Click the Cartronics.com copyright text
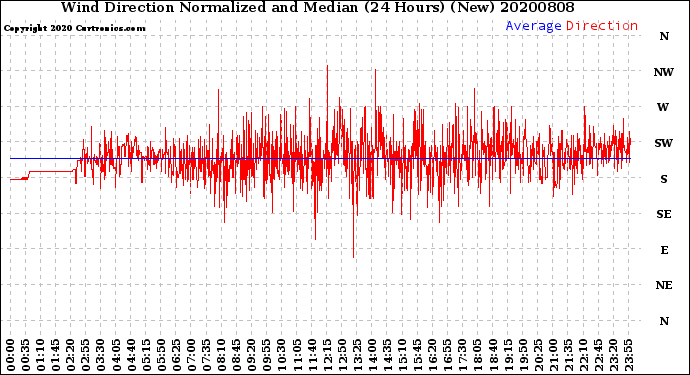This screenshot has height=375, width=690. click(x=74, y=28)
